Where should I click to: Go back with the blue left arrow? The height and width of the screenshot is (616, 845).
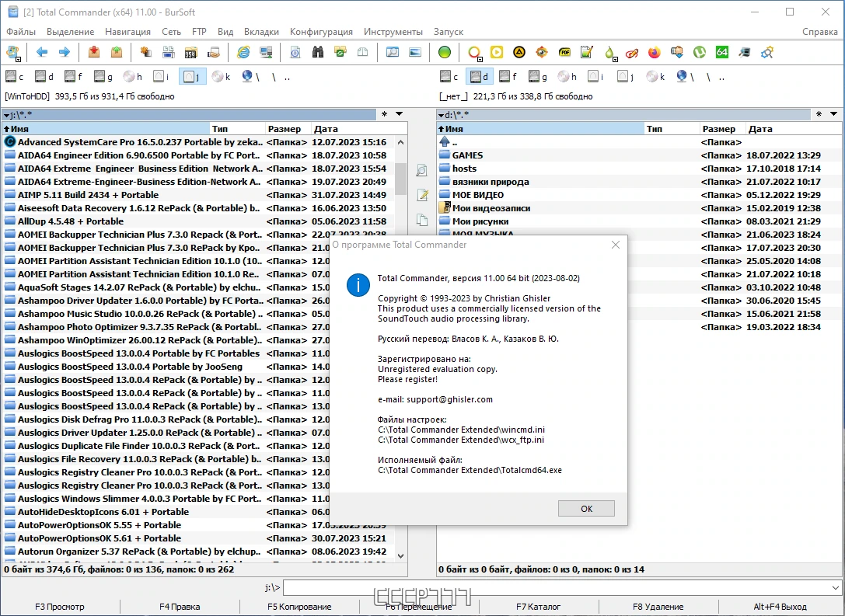click(41, 52)
